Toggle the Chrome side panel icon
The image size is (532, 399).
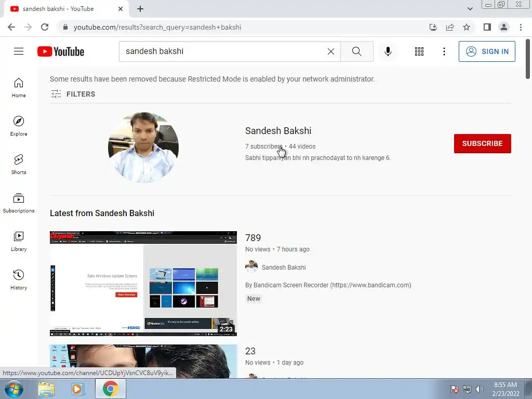pos(487,27)
